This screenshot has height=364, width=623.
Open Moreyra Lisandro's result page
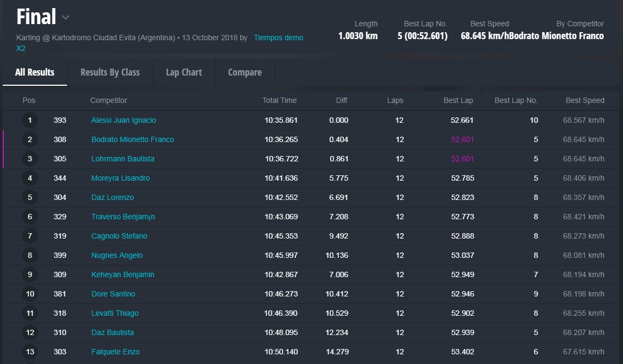point(120,179)
